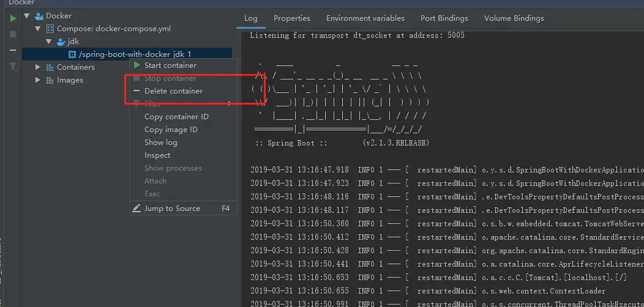Expand the Containers node
Image resolution: width=644 pixels, height=307 pixels.
point(38,67)
